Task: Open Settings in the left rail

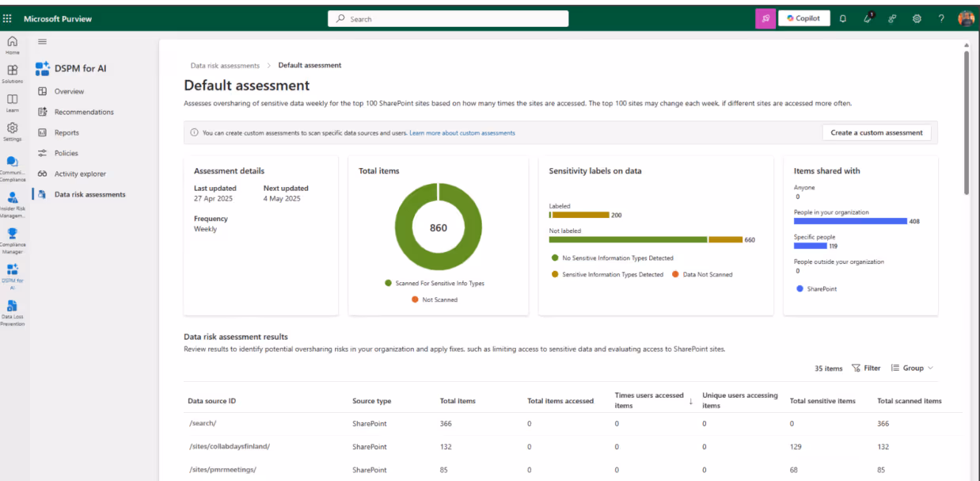Action: (x=12, y=131)
